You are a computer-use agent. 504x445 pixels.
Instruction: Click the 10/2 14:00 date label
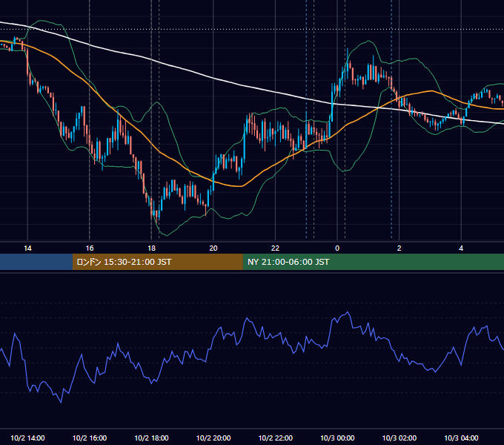(27, 438)
